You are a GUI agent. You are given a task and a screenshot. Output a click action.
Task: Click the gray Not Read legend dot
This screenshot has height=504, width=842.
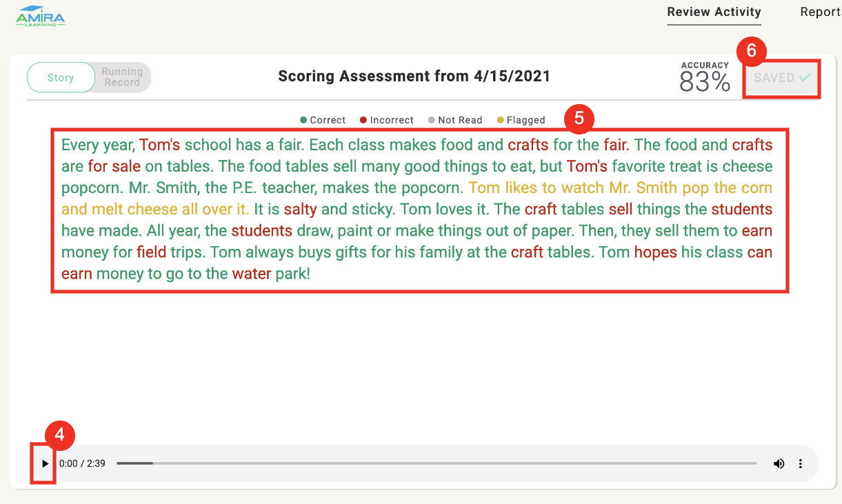432,119
